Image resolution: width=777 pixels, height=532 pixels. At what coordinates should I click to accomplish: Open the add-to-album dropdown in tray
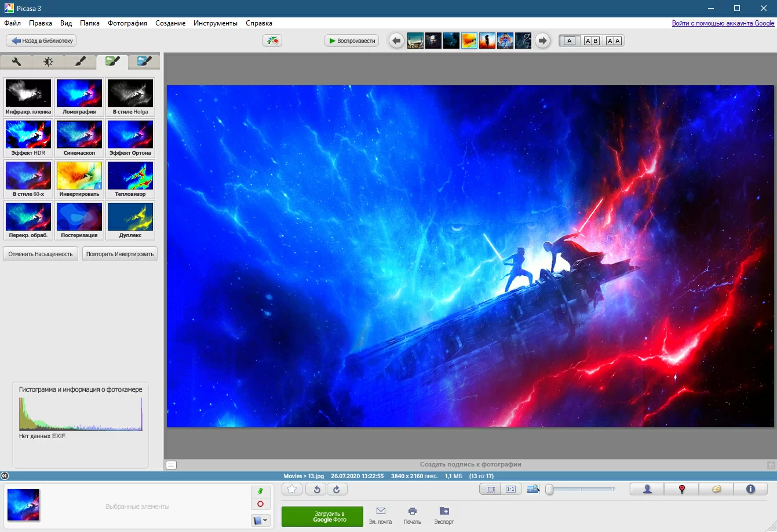tap(260, 520)
